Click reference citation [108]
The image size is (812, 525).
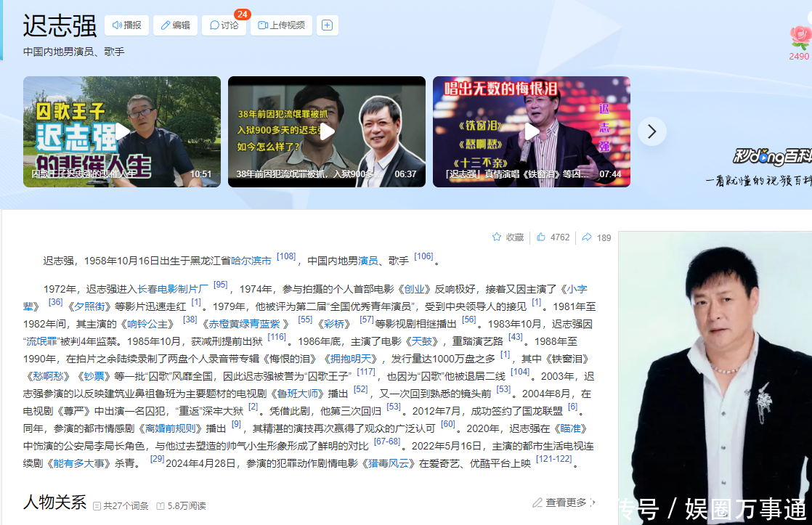pyautogui.click(x=286, y=256)
